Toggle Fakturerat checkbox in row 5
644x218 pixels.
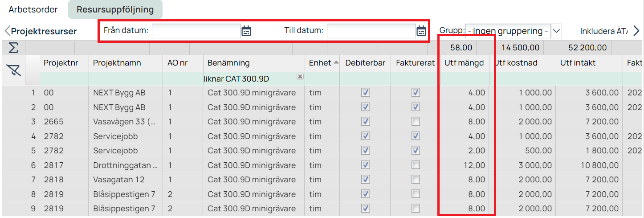click(416, 150)
